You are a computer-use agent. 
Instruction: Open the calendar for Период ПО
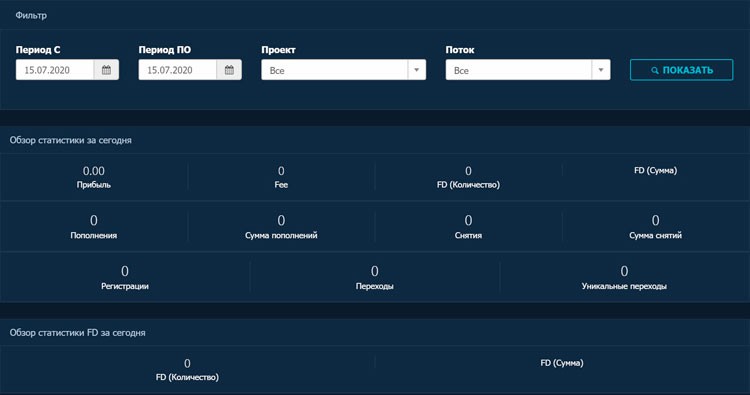(229, 70)
